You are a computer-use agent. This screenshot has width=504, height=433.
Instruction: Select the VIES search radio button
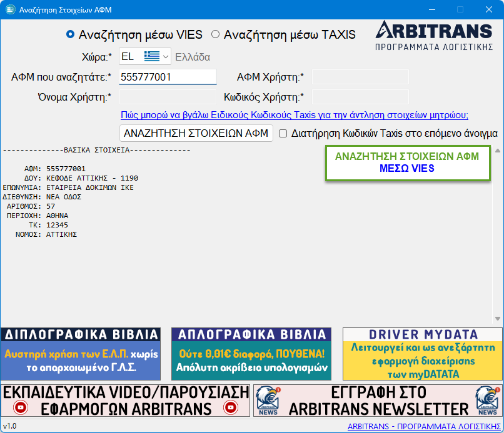click(70, 34)
